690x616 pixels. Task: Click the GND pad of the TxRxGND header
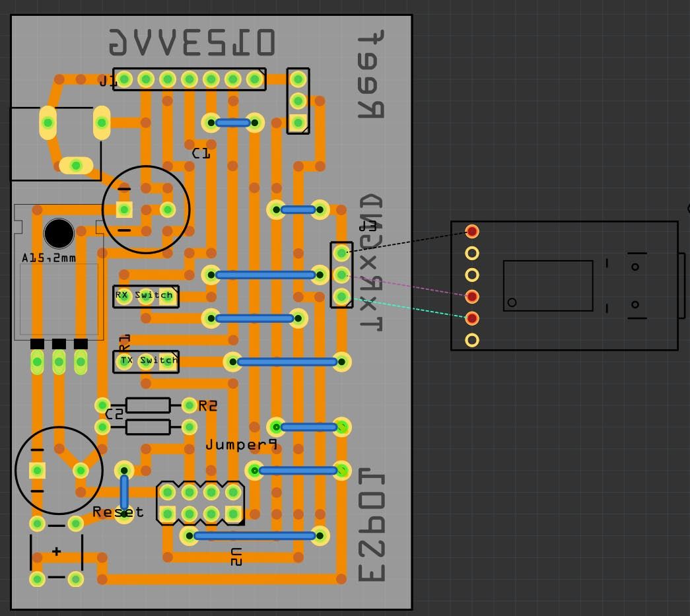coord(342,253)
